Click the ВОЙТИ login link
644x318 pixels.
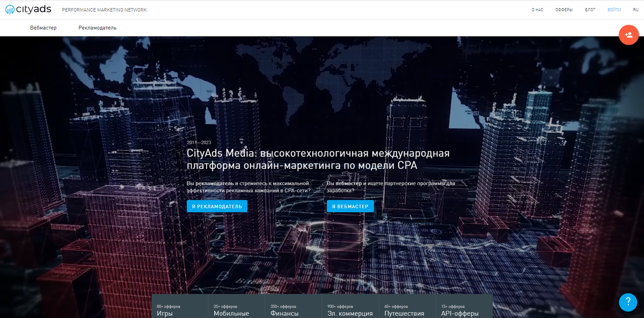tap(613, 9)
